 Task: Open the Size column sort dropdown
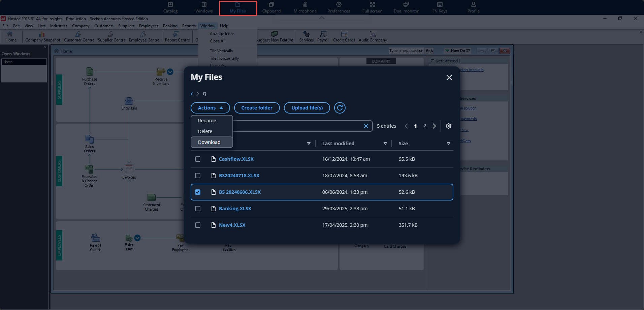(x=448, y=144)
